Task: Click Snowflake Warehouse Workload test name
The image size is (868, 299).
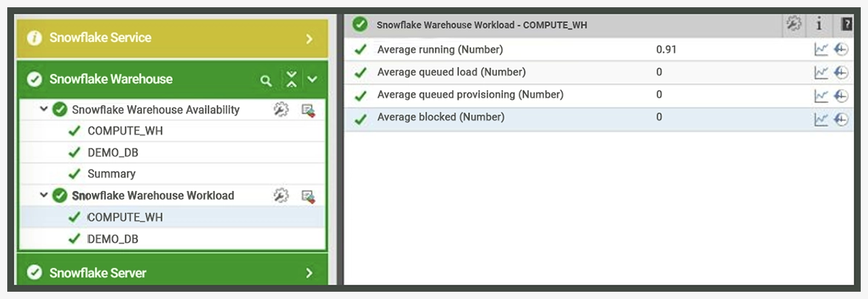Action: coord(153,195)
